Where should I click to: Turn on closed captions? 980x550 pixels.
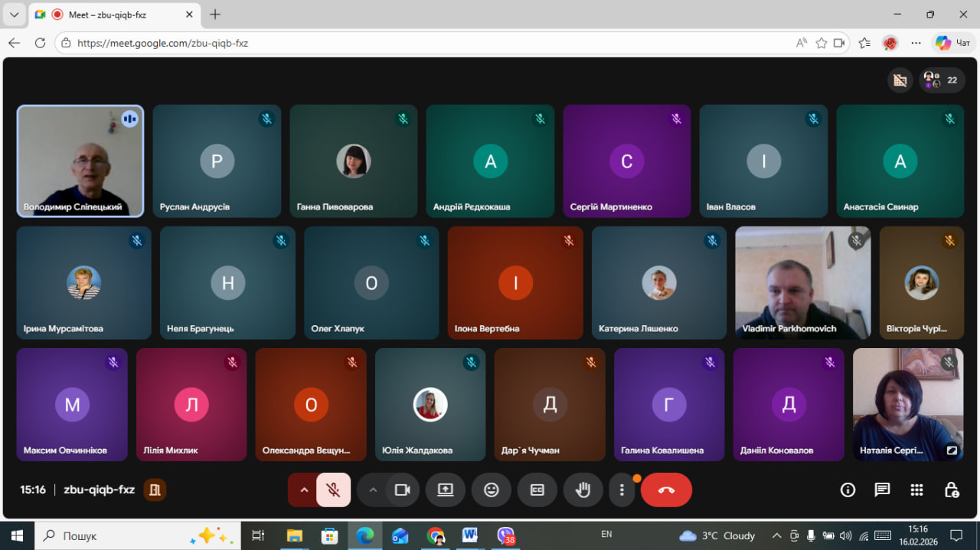pyautogui.click(x=537, y=490)
